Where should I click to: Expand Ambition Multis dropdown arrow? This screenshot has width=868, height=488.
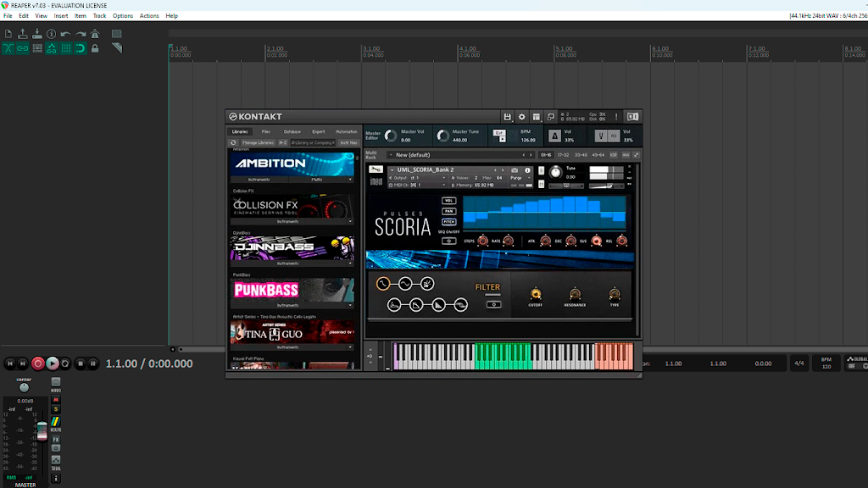(350, 180)
